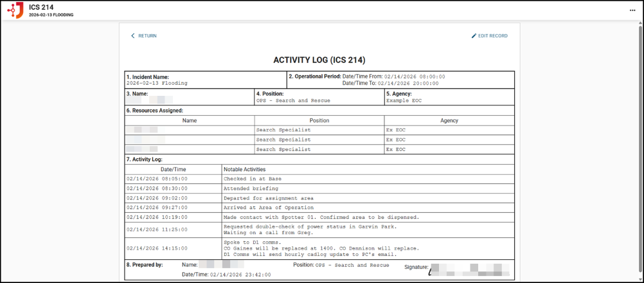Click the scrollbar up arrow

640,24
